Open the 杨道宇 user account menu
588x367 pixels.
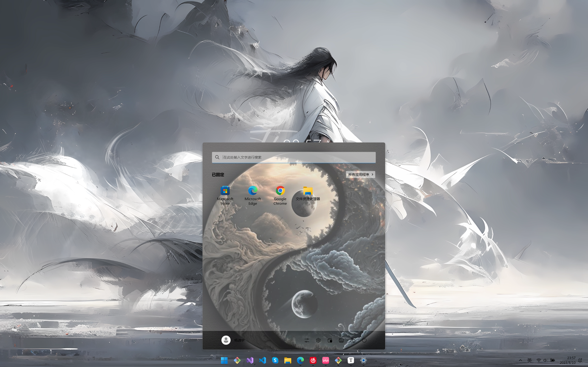pos(233,340)
